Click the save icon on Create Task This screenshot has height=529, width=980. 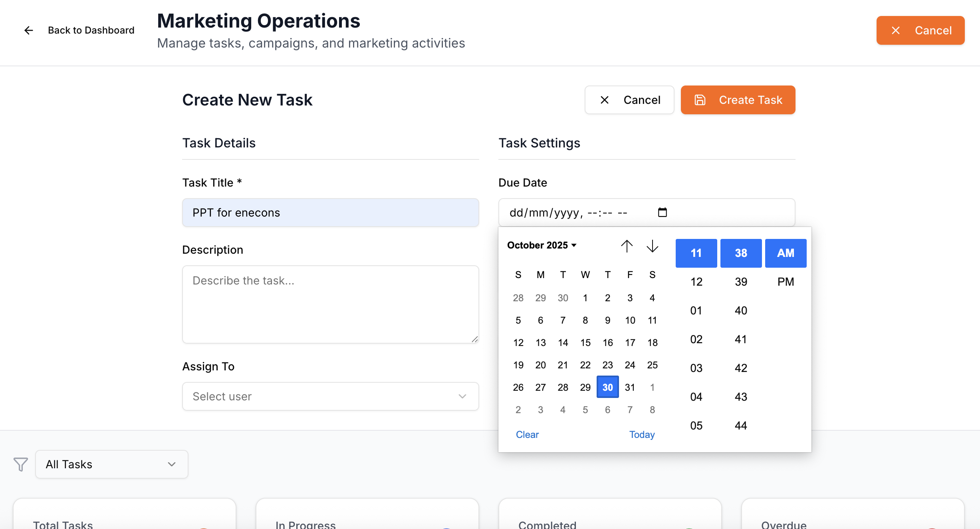[700, 100]
